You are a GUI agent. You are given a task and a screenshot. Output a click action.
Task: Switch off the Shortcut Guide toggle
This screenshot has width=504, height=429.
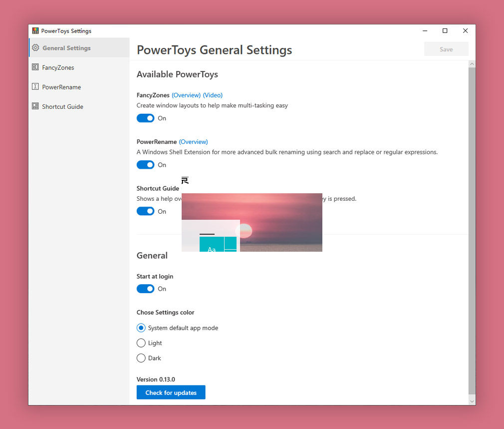tap(145, 211)
